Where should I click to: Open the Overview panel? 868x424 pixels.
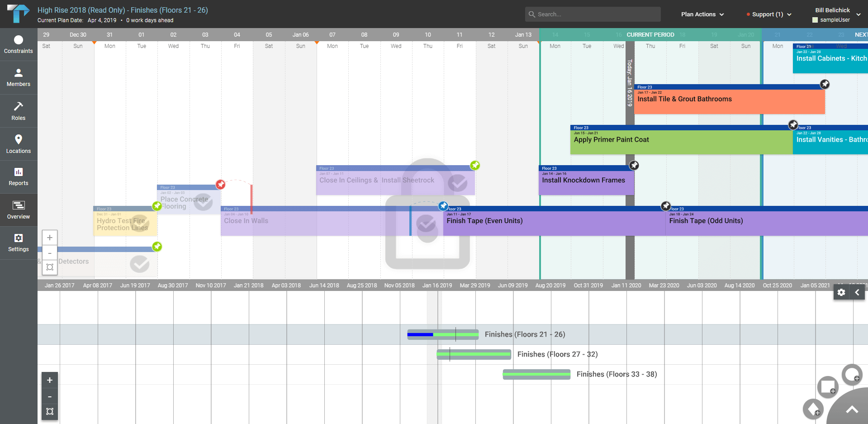click(x=19, y=210)
